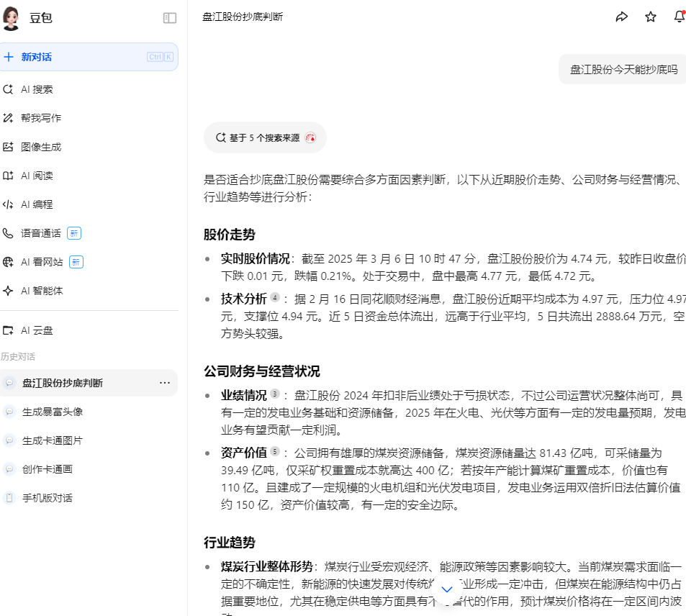Favorite the conversation with the star icon
The image size is (686, 616).
tap(651, 17)
